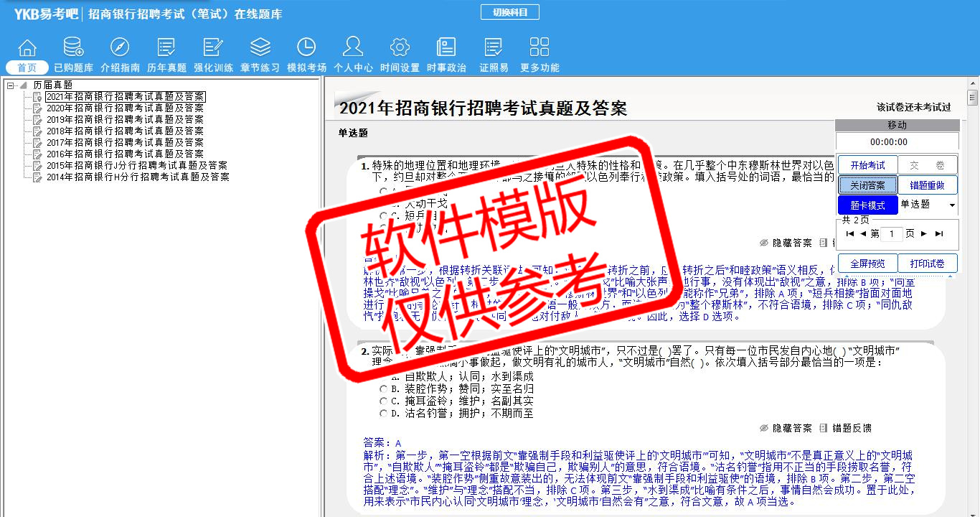The width and height of the screenshot is (980, 517).
Task: Open the 介绍指南 compass icon
Action: 120,48
